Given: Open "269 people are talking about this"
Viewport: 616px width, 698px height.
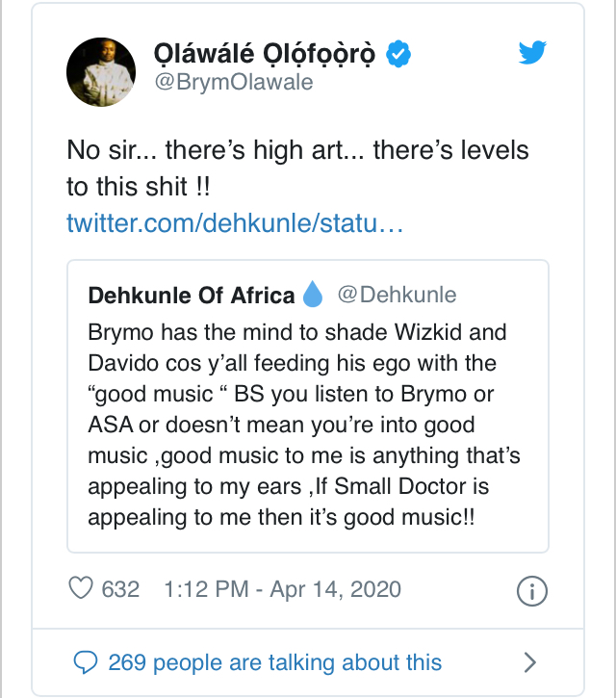Looking at the screenshot, I should coord(275,662).
